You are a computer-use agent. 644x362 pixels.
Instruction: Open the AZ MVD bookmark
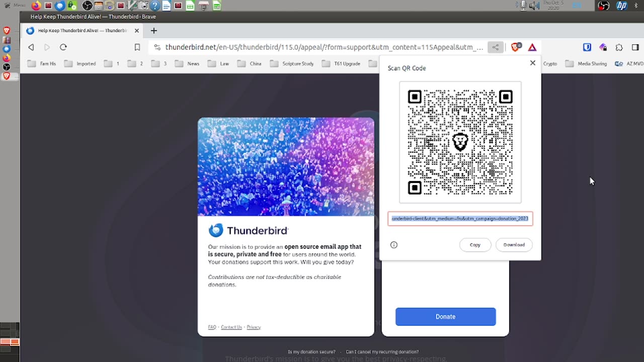click(x=629, y=64)
